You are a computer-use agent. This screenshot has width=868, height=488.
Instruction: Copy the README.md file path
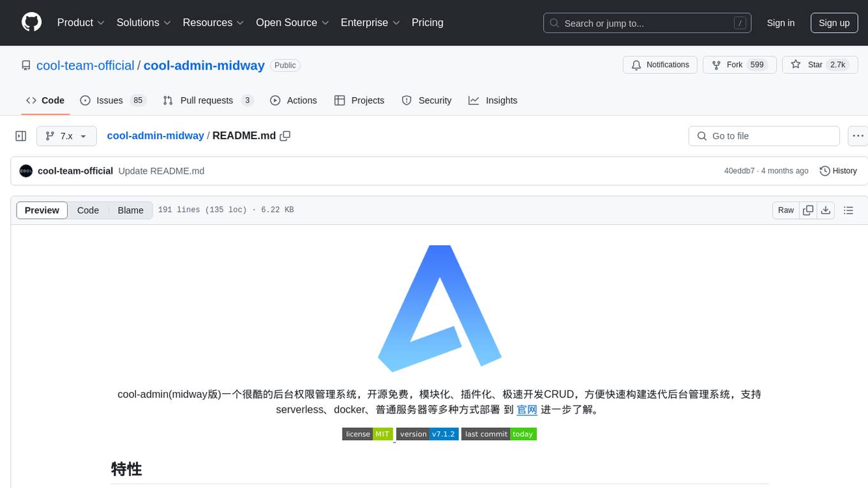click(285, 135)
